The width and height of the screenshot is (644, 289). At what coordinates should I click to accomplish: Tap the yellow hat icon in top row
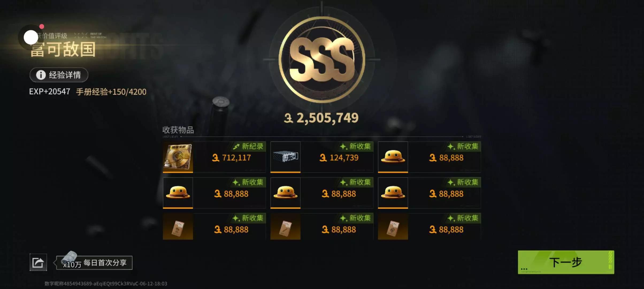[393, 157]
